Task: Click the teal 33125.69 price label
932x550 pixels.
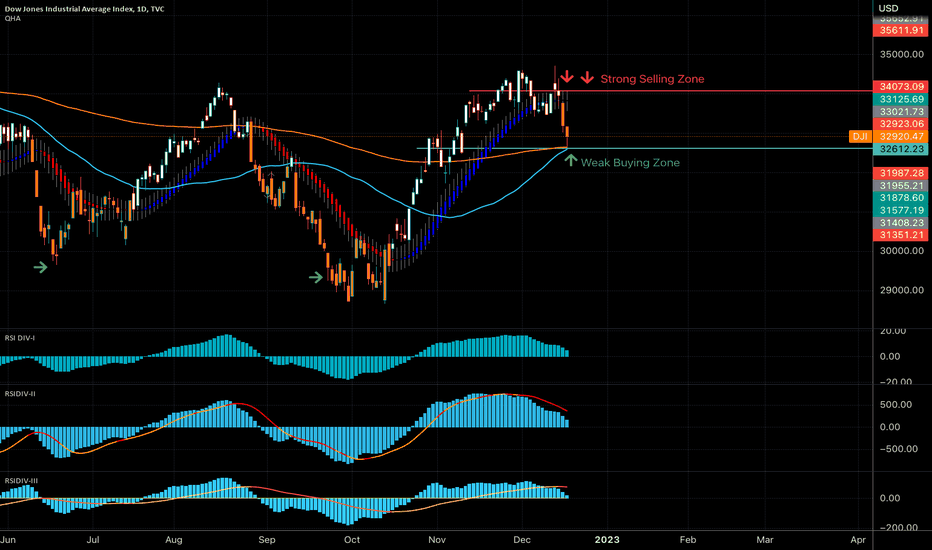Action: [900, 99]
